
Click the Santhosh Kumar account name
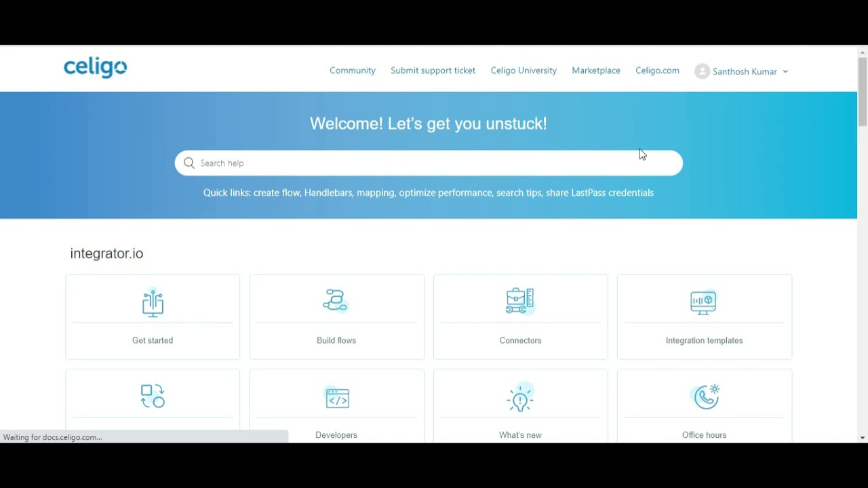point(745,72)
